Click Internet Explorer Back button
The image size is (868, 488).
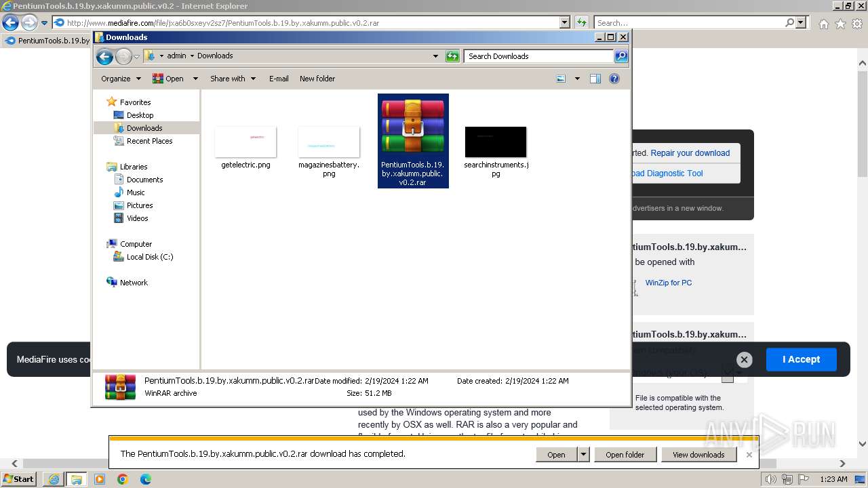tap(10, 22)
